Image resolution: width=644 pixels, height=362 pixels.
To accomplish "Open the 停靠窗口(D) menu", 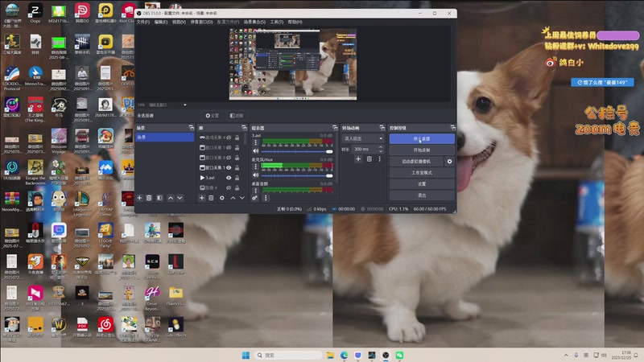I will [x=201, y=22].
